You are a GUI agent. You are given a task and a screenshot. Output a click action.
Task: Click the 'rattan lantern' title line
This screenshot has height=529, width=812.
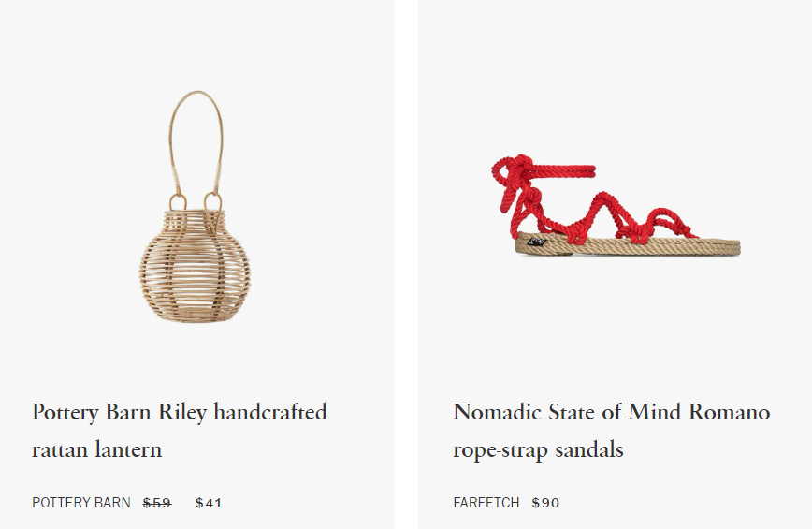[x=97, y=449]
